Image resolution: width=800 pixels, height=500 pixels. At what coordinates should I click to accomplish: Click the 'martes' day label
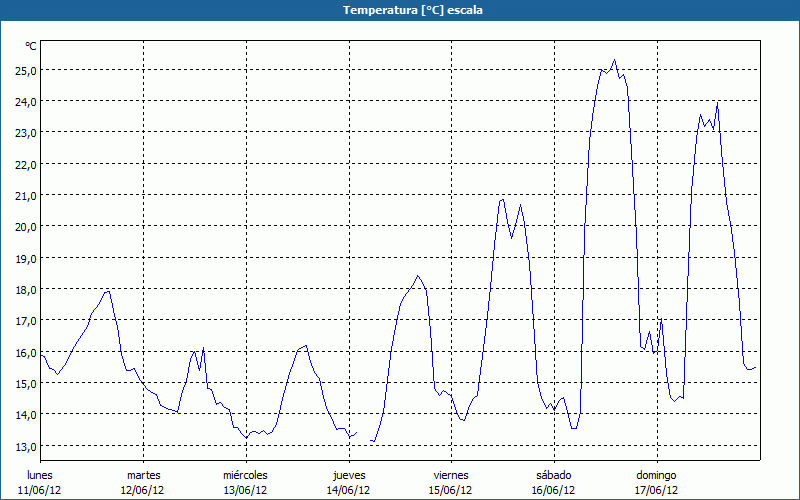144,475
